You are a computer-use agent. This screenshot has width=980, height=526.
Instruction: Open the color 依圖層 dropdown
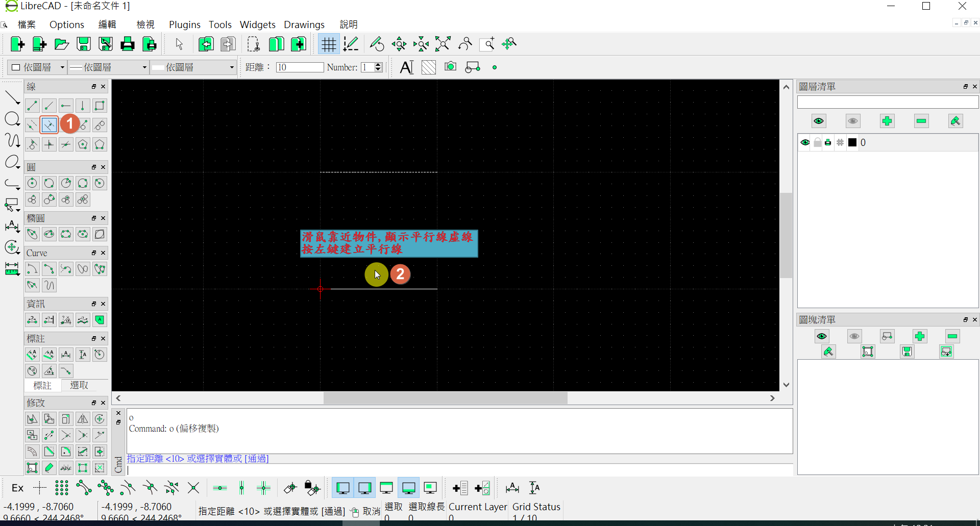[x=38, y=67]
